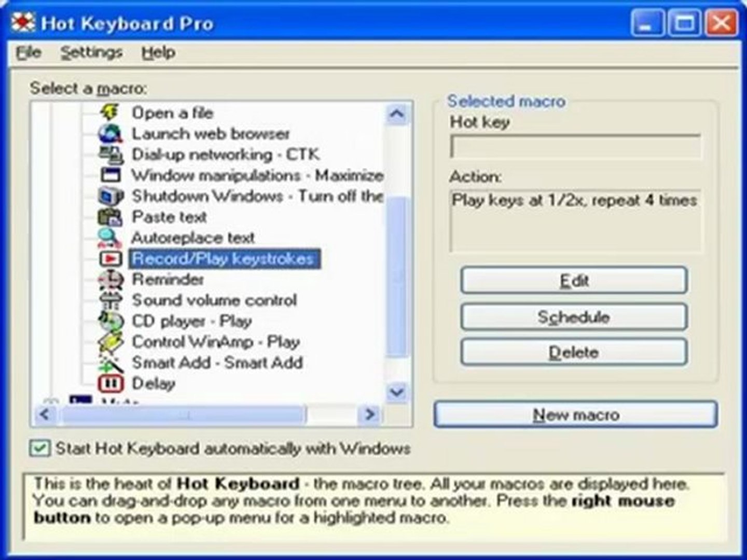
Task: Click the horizontal scroll left arrow
Action: (x=45, y=414)
